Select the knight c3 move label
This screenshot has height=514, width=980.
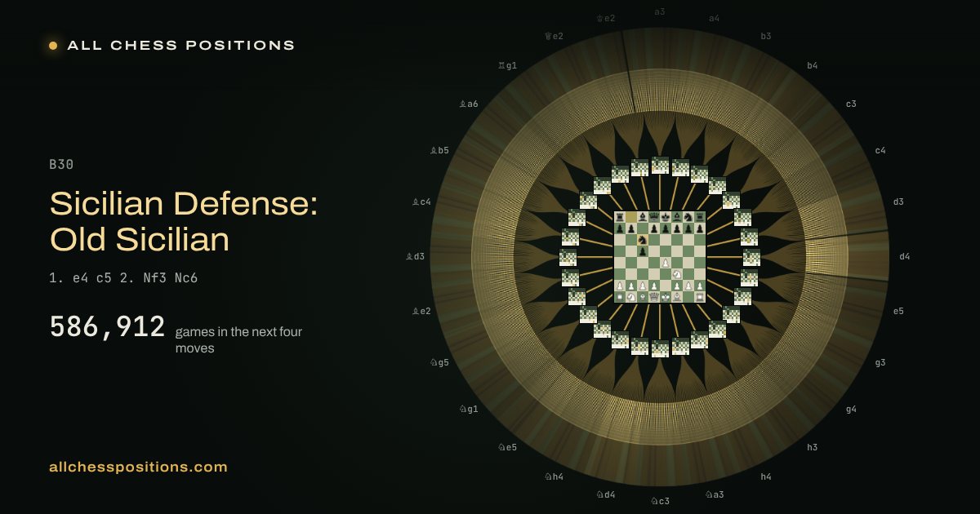(660, 501)
